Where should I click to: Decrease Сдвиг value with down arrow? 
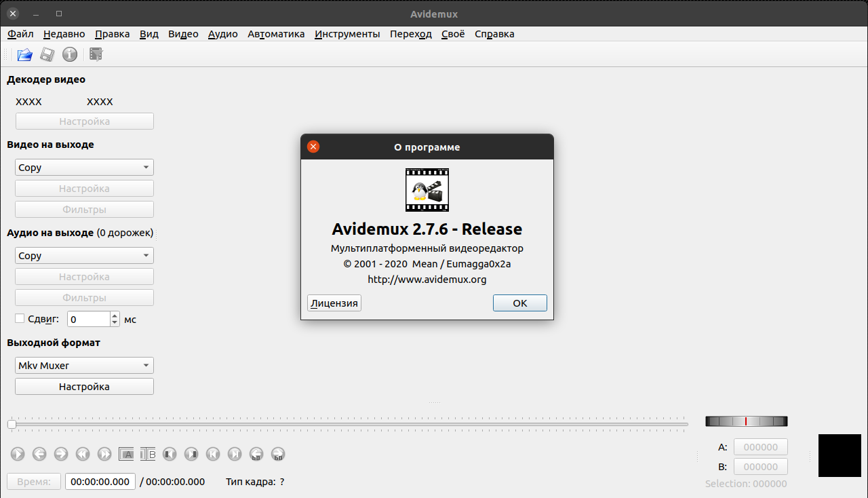(114, 323)
